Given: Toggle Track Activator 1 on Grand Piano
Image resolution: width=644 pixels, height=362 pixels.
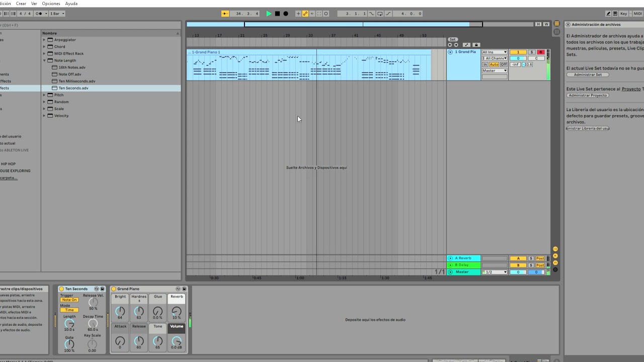Looking at the screenshot, I should point(518,52).
